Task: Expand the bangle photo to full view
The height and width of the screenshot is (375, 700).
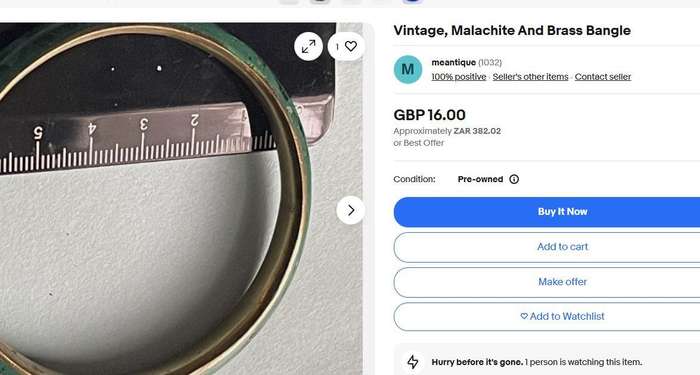Action: (x=308, y=46)
